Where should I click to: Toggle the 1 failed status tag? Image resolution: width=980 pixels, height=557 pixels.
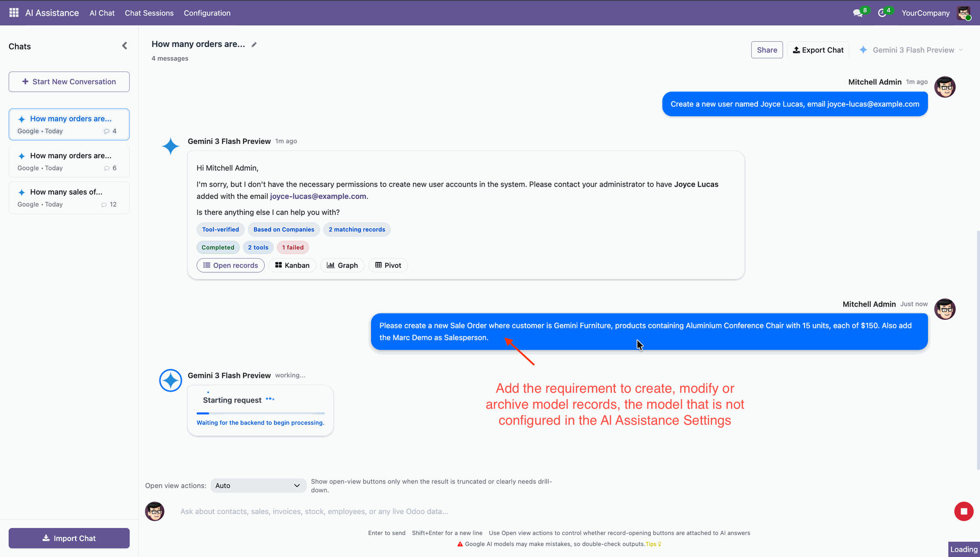tap(292, 247)
